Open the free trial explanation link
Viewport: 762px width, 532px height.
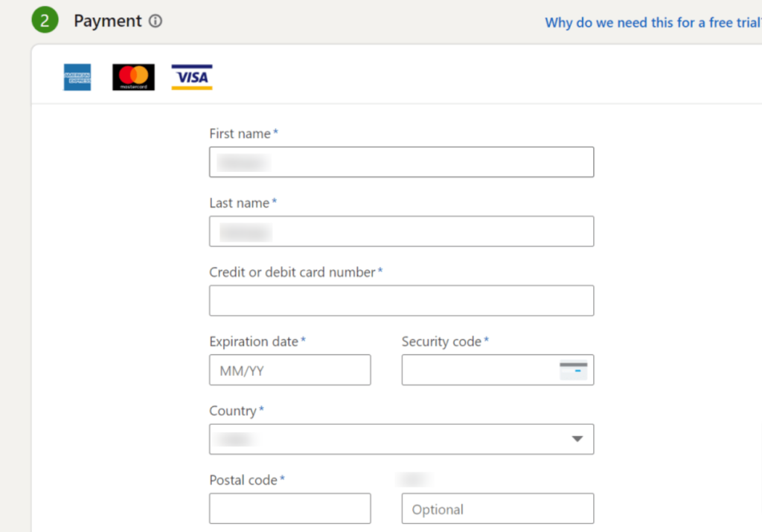coord(653,22)
